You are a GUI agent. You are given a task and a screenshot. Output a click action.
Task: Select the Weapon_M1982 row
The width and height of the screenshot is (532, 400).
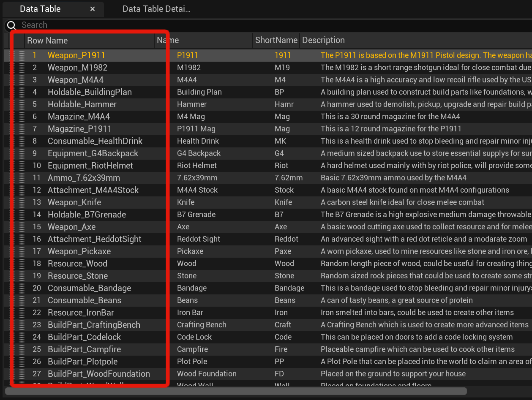[x=77, y=68]
